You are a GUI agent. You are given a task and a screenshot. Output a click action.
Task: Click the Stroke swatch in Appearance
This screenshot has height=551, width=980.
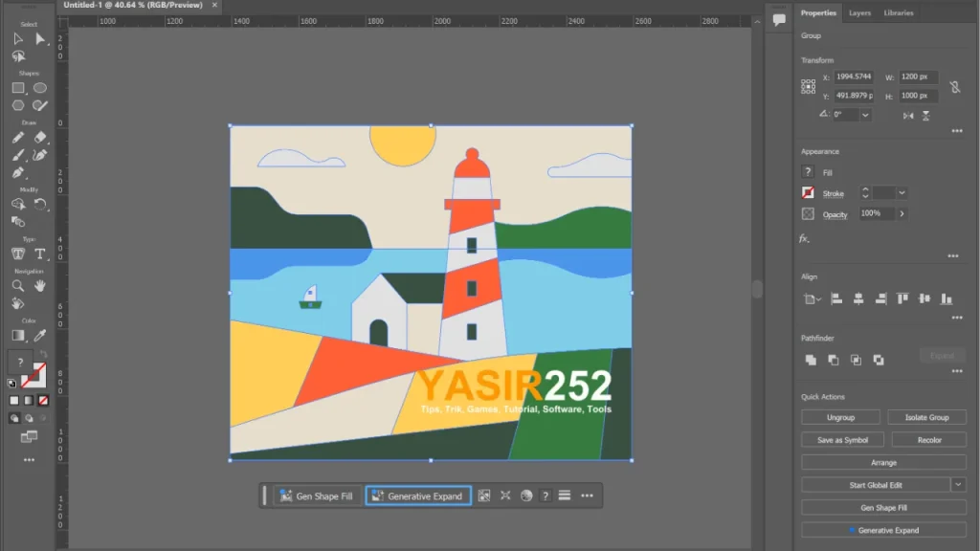(808, 192)
